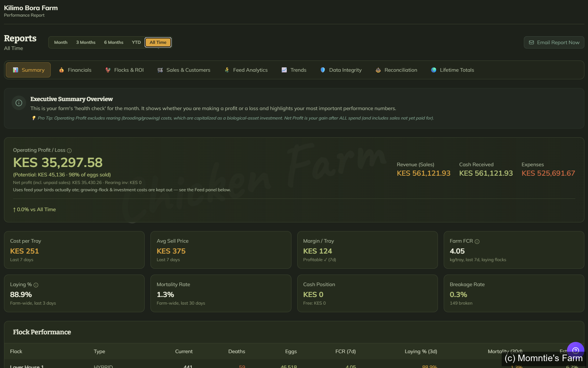This screenshot has height=368, width=588.
Task: Select the All Time period filter
Action: (158, 42)
